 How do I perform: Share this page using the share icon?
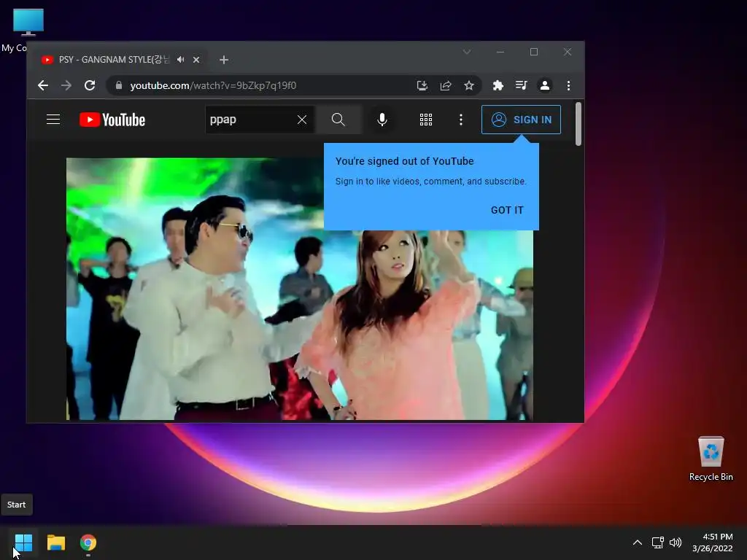click(446, 85)
